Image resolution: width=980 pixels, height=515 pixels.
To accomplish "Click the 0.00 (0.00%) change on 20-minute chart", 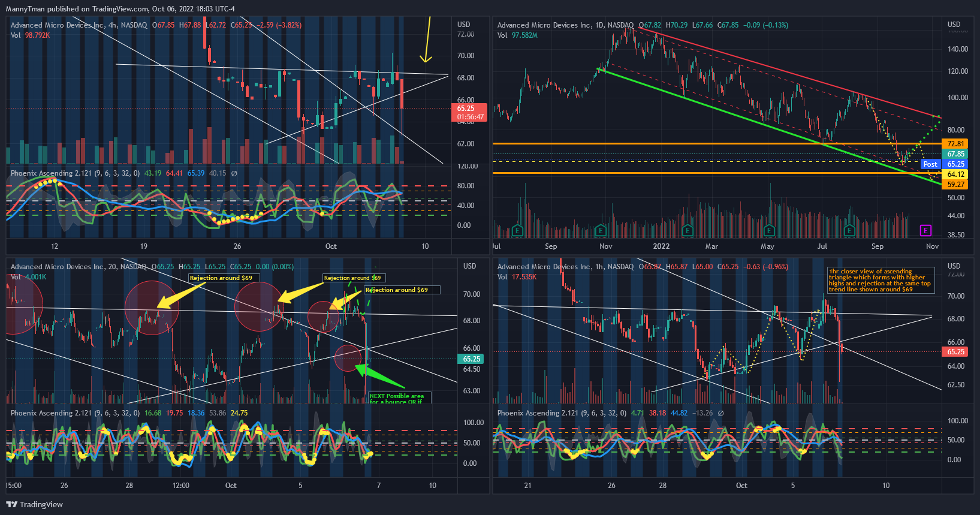I will [x=275, y=267].
